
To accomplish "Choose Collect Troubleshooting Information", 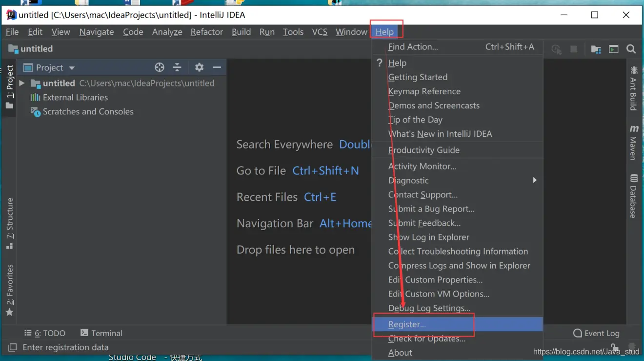I will tap(458, 251).
